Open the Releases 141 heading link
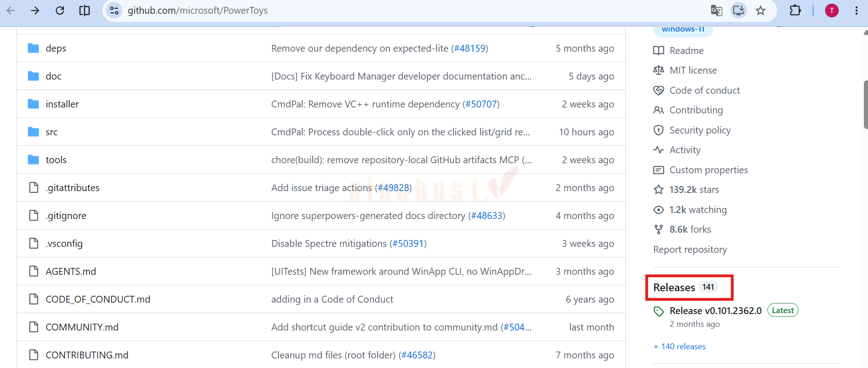The height and width of the screenshot is (368, 868). click(686, 288)
